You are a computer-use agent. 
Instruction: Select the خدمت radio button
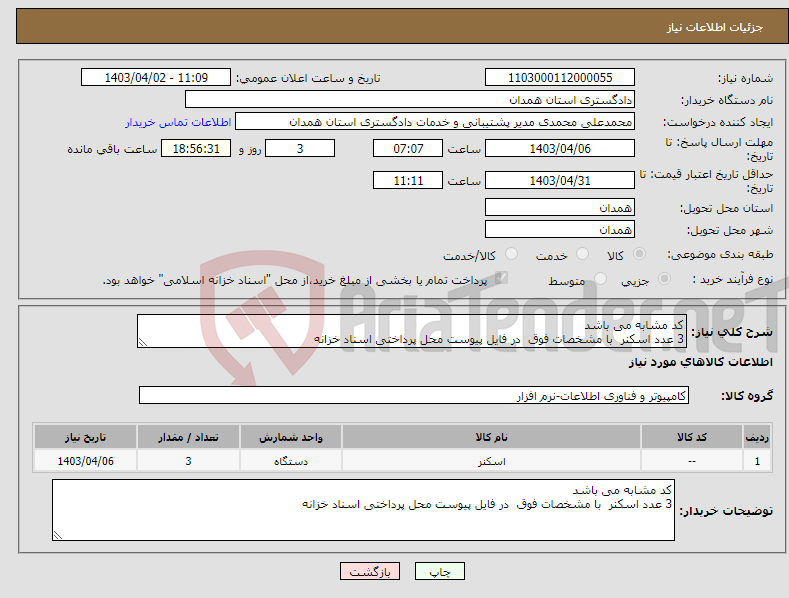[582, 254]
